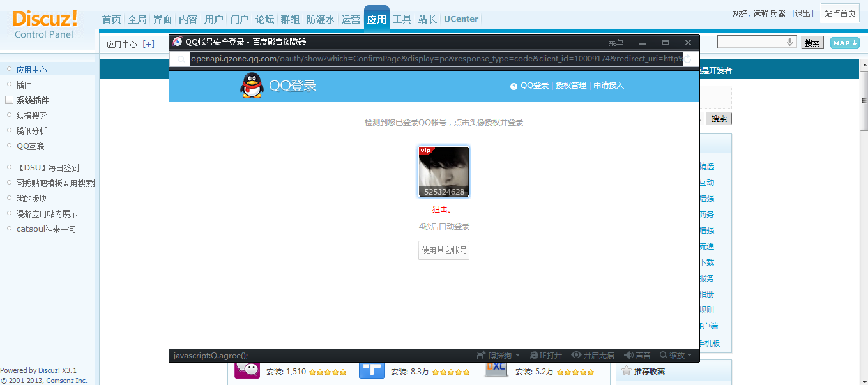The width and height of the screenshot is (868, 385).
Task: Click IE打开 in popup status bar
Action: [546, 355]
